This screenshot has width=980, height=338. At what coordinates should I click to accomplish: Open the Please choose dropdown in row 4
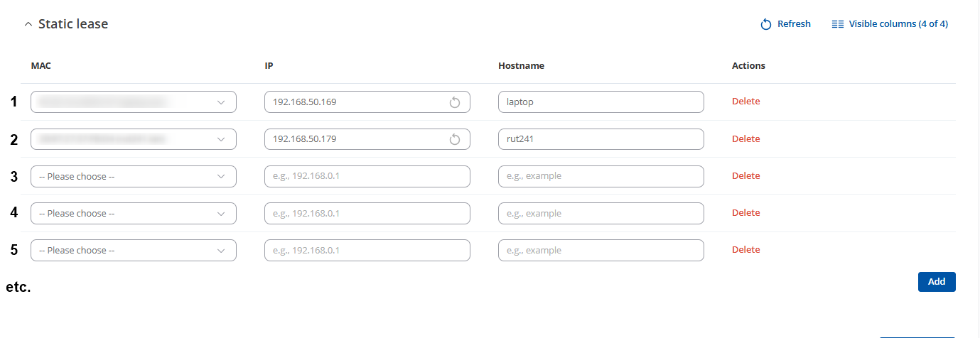click(134, 213)
